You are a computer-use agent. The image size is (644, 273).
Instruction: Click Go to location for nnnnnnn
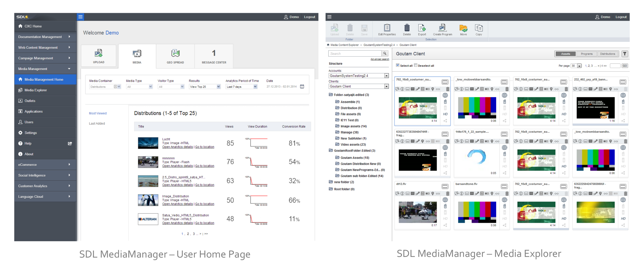coord(205,166)
